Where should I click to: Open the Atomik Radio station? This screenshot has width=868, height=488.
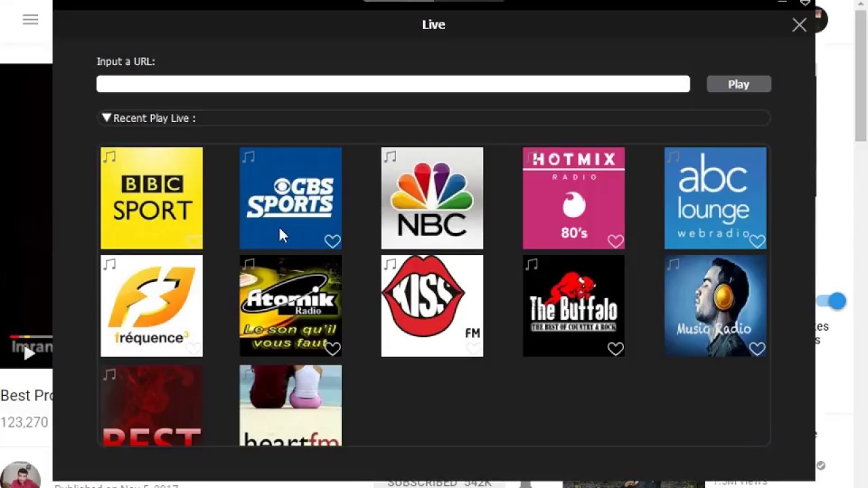coord(290,306)
